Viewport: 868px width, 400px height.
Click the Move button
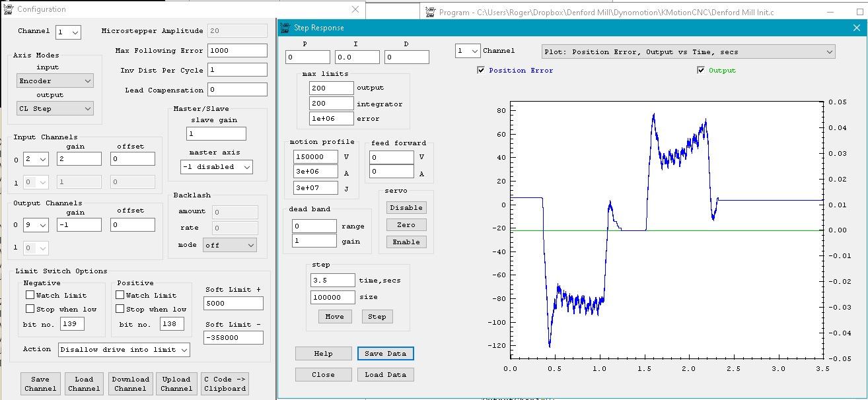pyautogui.click(x=334, y=317)
